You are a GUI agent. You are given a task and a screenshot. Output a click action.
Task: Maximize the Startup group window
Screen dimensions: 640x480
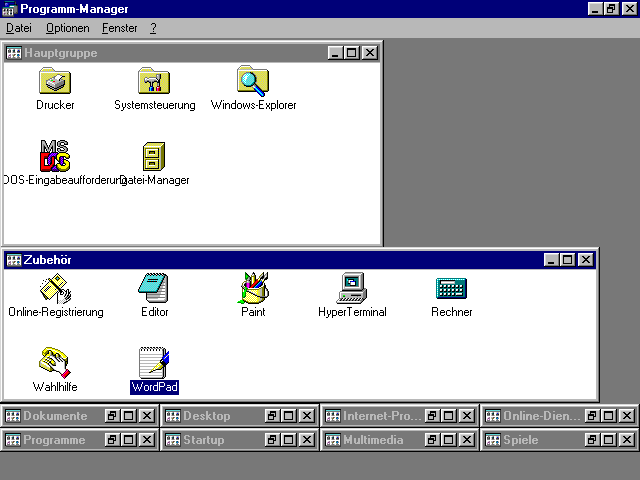click(x=289, y=440)
